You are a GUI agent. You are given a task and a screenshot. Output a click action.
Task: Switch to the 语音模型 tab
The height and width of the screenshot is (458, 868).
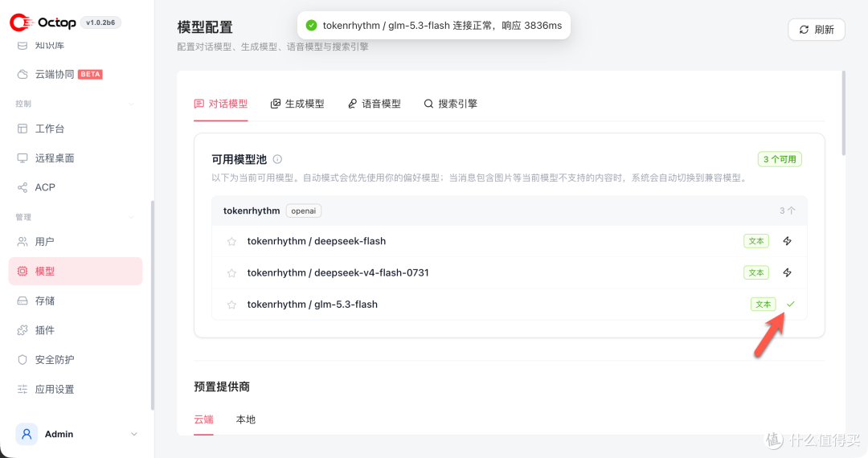[x=375, y=104]
